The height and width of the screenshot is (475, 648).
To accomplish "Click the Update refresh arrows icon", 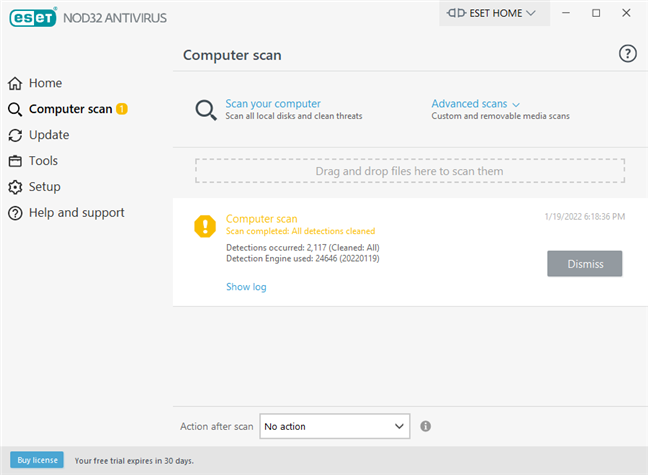I will pos(15,135).
